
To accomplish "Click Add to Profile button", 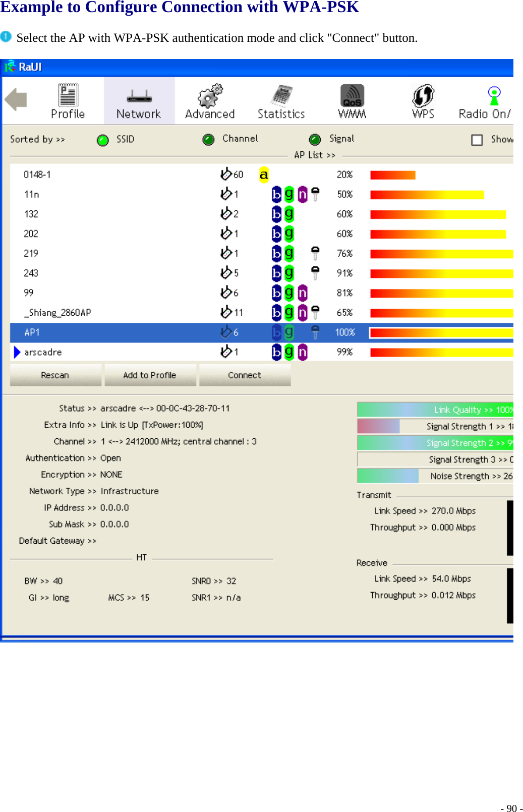I will point(150,375).
